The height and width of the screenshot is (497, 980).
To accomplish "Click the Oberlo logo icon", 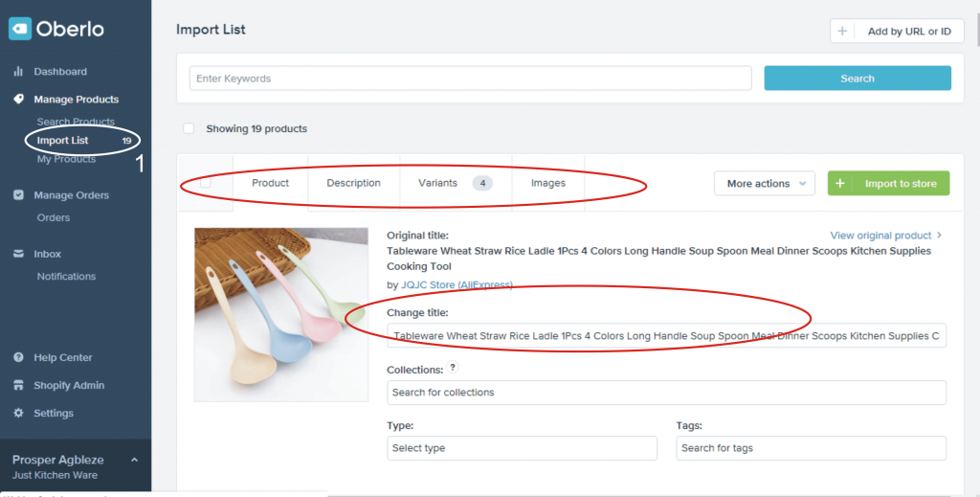I will click(19, 28).
